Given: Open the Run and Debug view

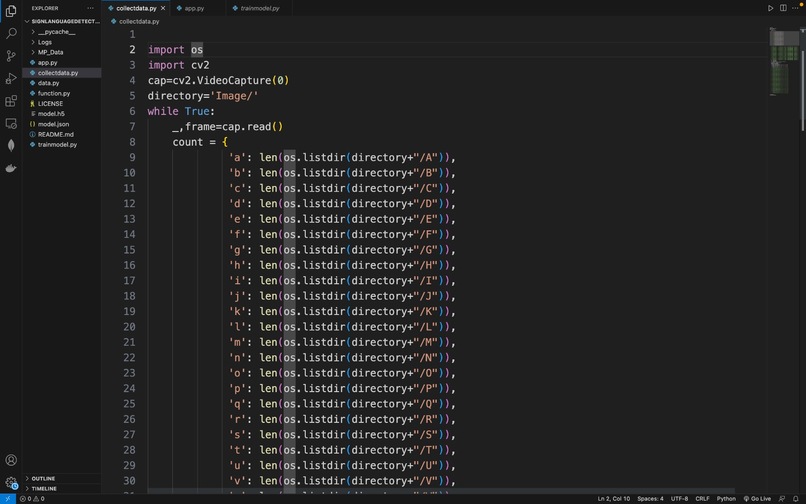Looking at the screenshot, I should (11, 78).
